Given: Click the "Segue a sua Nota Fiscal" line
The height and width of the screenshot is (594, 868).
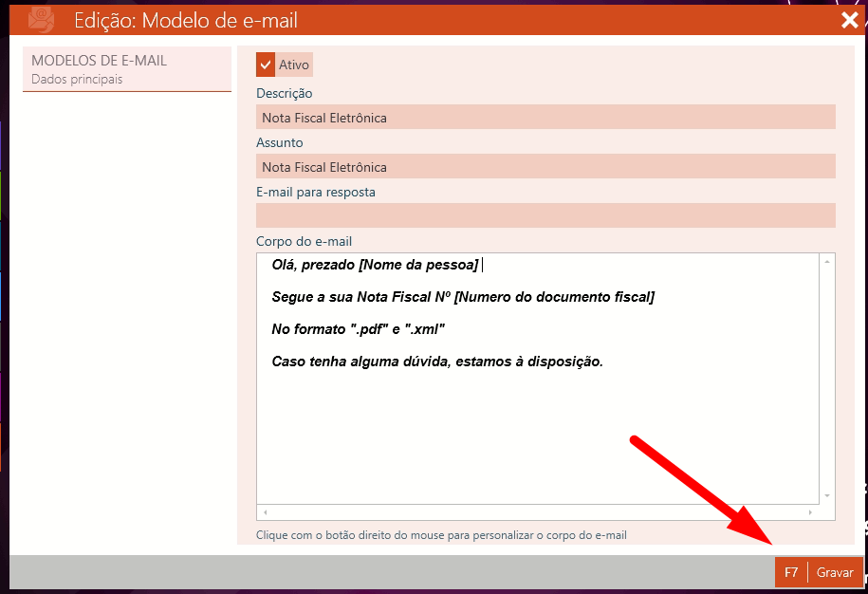Looking at the screenshot, I should pyautogui.click(x=462, y=297).
